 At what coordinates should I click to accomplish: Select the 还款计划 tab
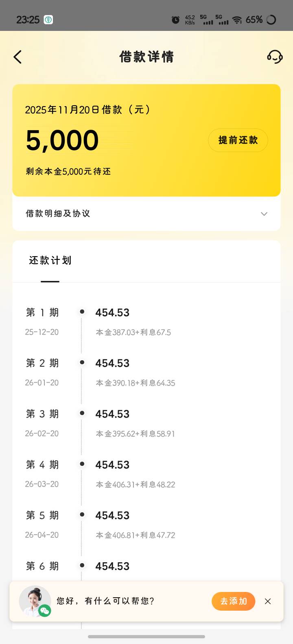pos(50,261)
